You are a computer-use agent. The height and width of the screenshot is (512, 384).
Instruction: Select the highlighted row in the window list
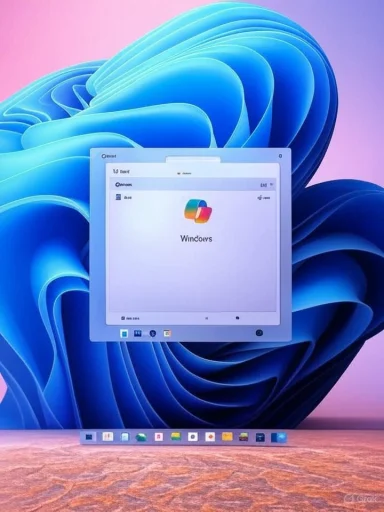pyautogui.click(x=193, y=184)
